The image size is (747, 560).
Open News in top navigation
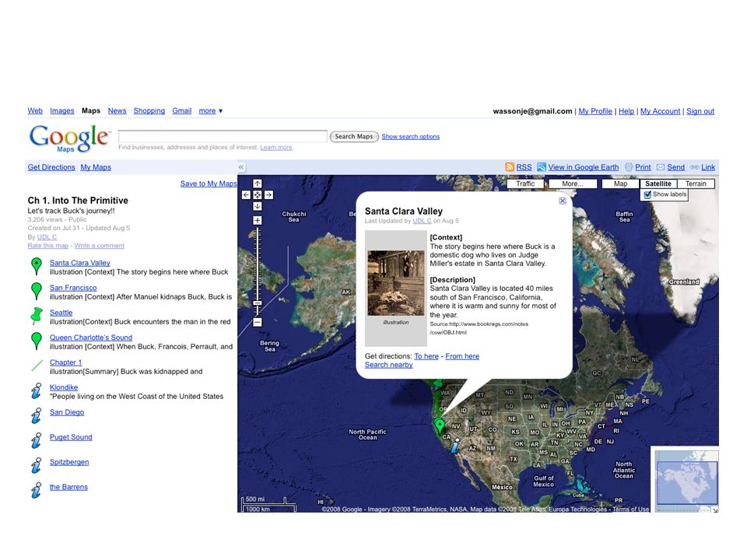(117, 111)
